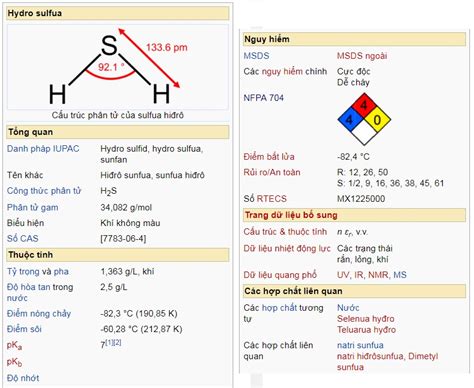
Task: Open the natri sunfua link
Action: (360, 345)
